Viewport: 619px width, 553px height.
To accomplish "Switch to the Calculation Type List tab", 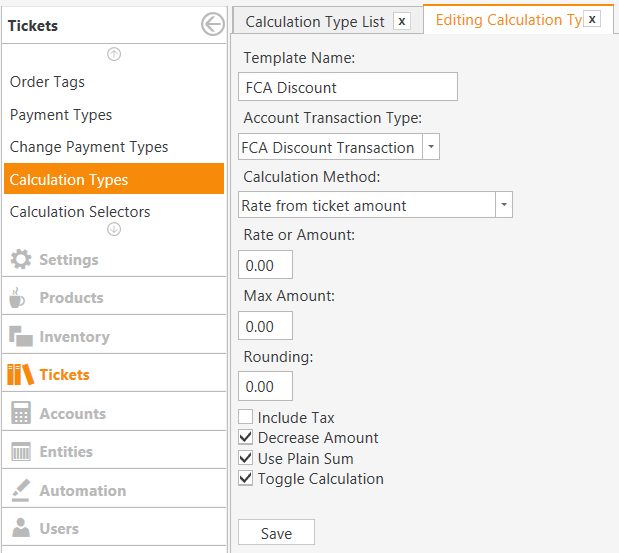I will [x=315, y=22].
